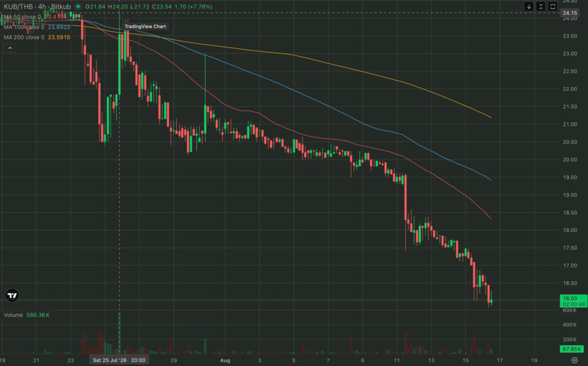This screenshot has height=366, width=588.
Task: Click the 600K volume scale label
Action: tap(570, 310)
